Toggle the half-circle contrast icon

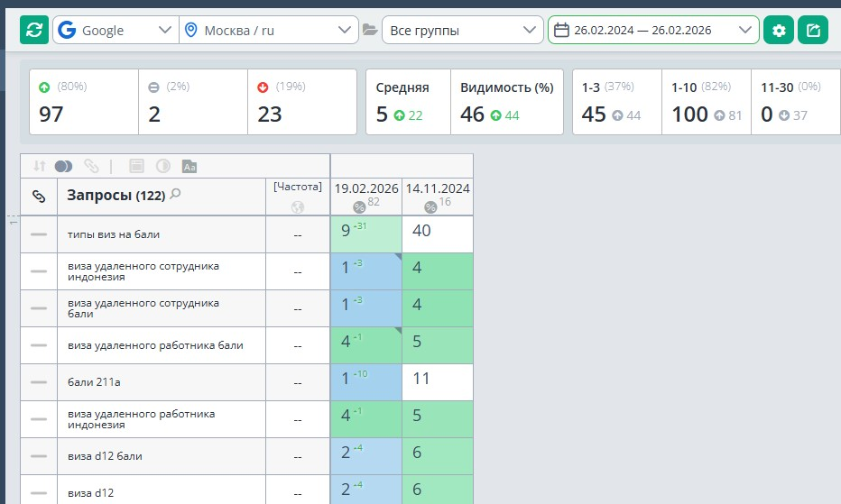[163, 166]
